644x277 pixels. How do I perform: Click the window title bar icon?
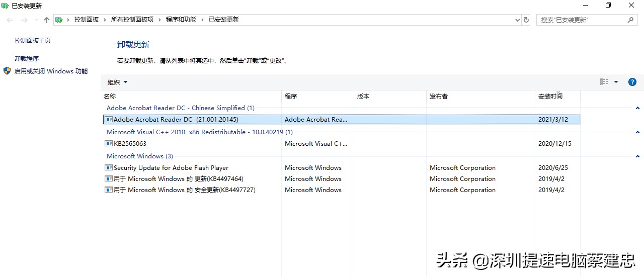click(x=5, y=6)
